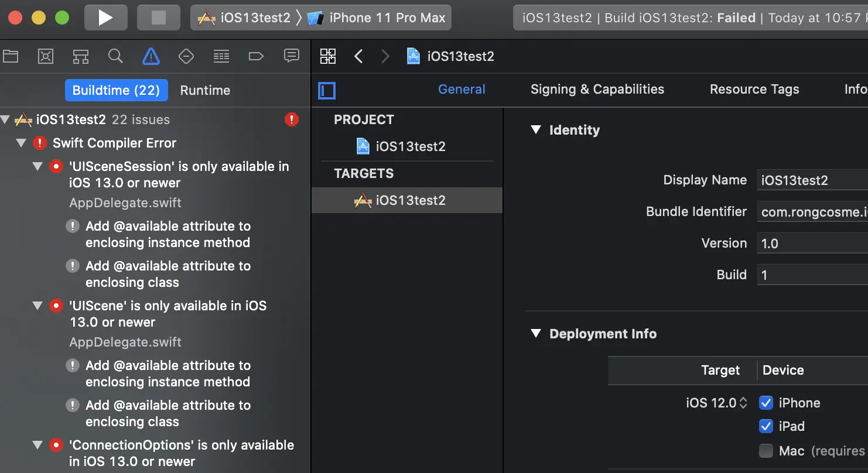Enable the Mac device checkbox

[766, 451]
